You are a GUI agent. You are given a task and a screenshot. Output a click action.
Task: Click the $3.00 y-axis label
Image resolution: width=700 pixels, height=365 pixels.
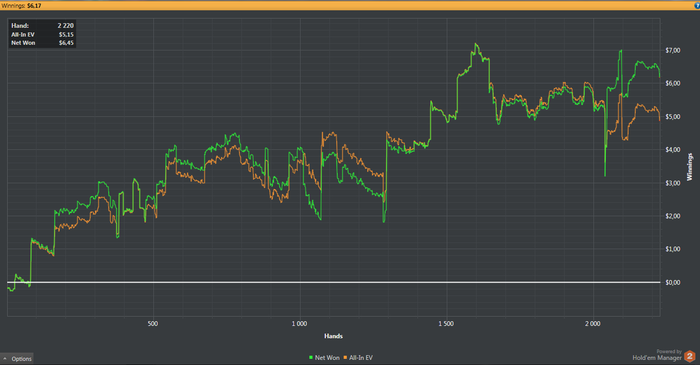click(x=673, y=183)
